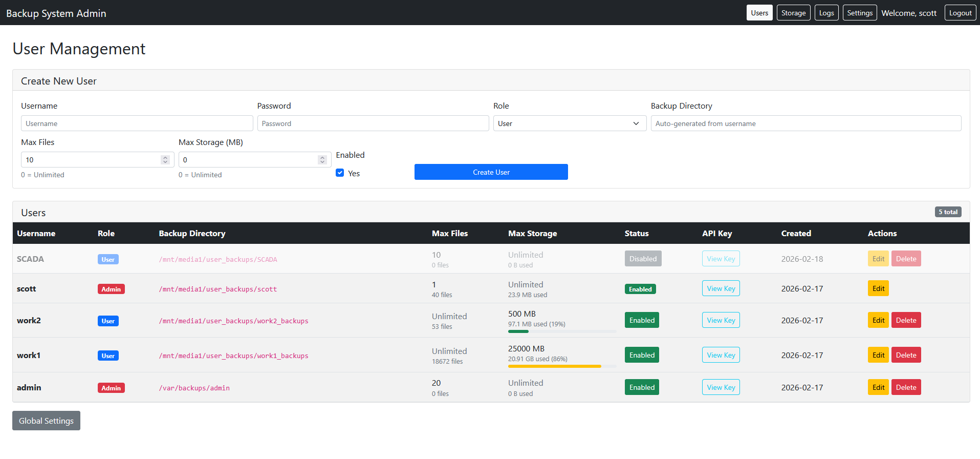The image size is (980, 459).
Task: Toggle the Enabled Yes checkbox
Action: [340, 173]
